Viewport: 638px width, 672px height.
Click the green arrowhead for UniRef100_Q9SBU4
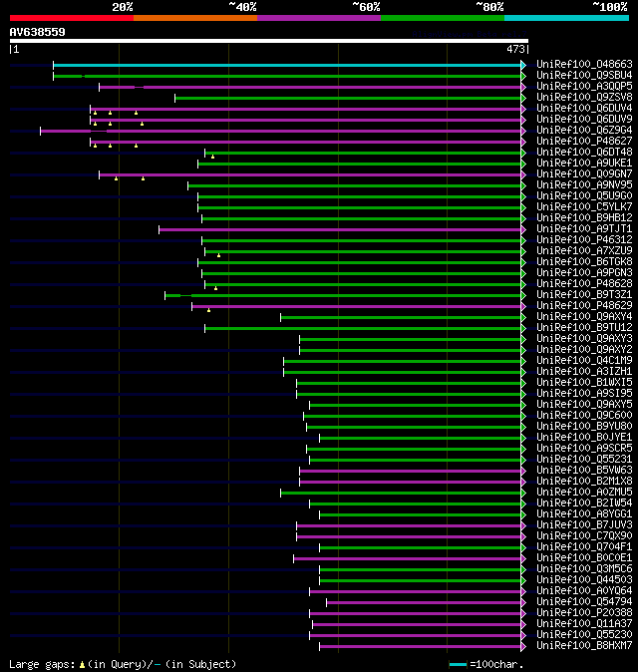click(523, 77)
